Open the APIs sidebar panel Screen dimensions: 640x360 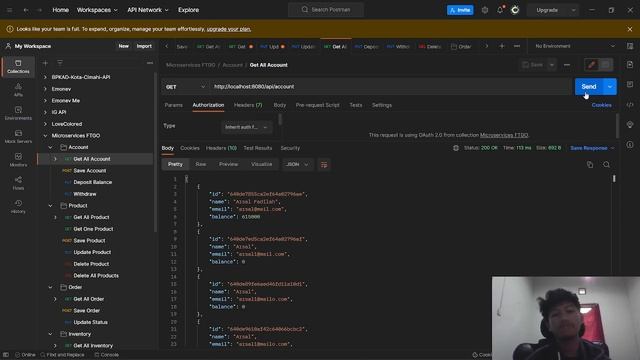click(x=18, y=89)
